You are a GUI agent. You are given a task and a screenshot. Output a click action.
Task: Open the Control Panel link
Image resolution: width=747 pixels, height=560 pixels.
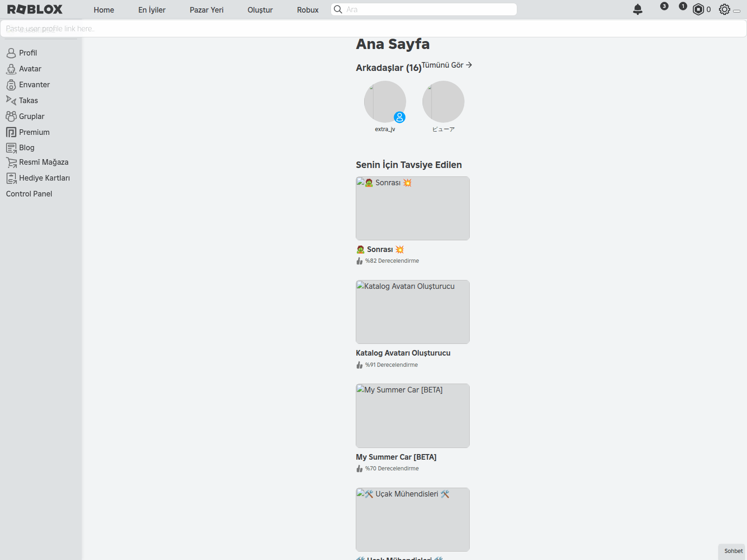[28, 193]
